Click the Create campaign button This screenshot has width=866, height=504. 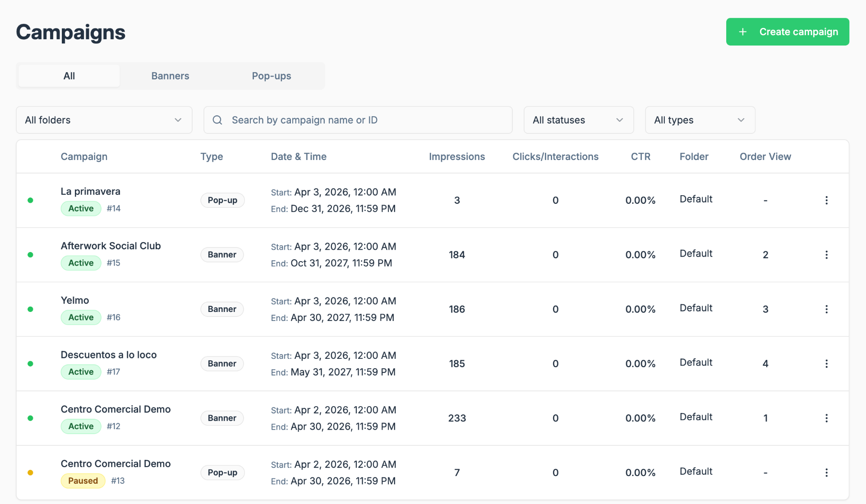tap(788, 32)
